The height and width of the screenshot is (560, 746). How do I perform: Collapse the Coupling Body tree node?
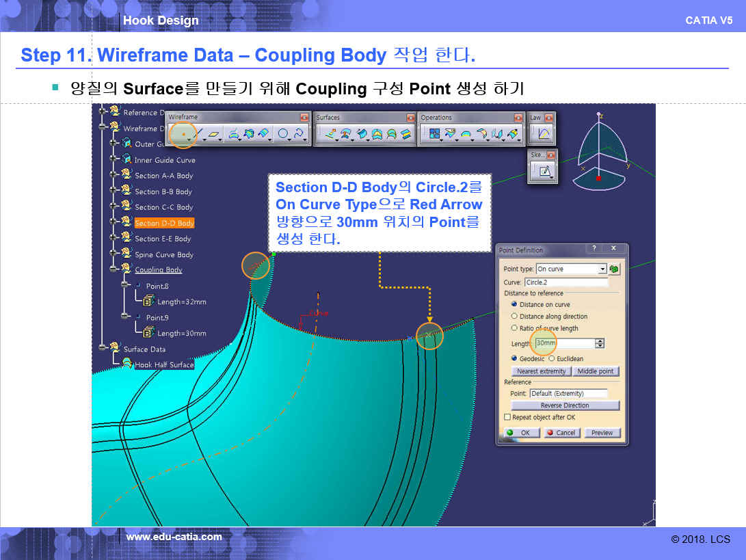click(x=114, y=269)
